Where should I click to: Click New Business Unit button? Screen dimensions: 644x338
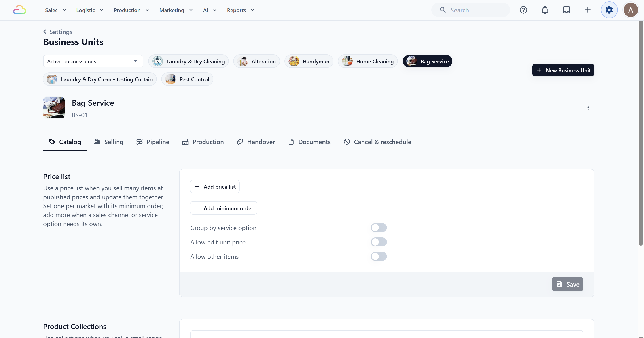563,70
